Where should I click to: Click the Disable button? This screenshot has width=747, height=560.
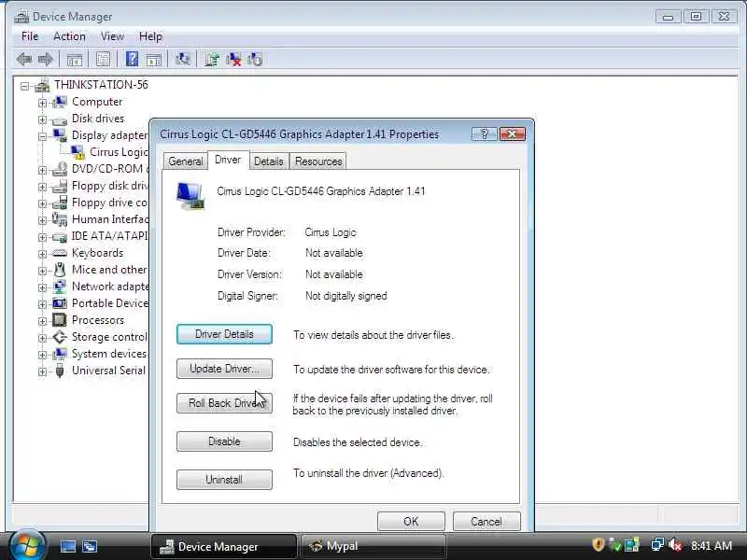coord(224,441)
